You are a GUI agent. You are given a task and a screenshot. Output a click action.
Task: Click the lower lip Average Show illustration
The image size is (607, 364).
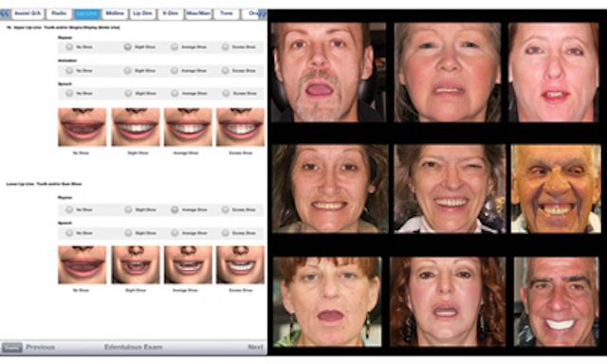[188, 264]
